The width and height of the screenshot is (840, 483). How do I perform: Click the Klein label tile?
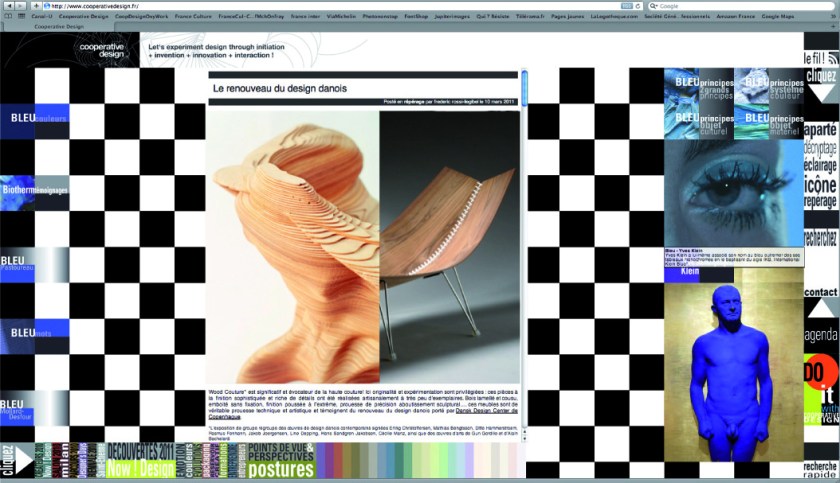coord(699,274)
